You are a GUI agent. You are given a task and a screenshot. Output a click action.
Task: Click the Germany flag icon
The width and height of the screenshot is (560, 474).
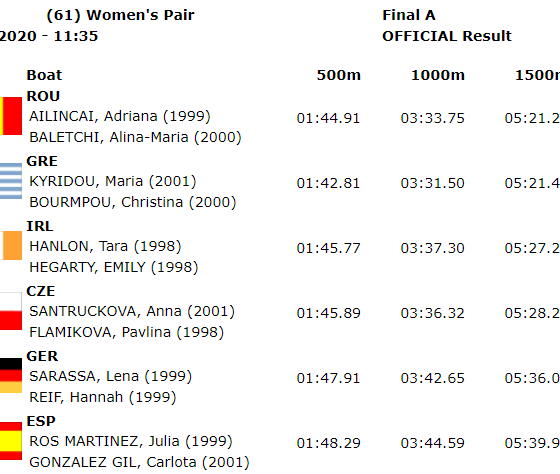(x=11, y=375)
